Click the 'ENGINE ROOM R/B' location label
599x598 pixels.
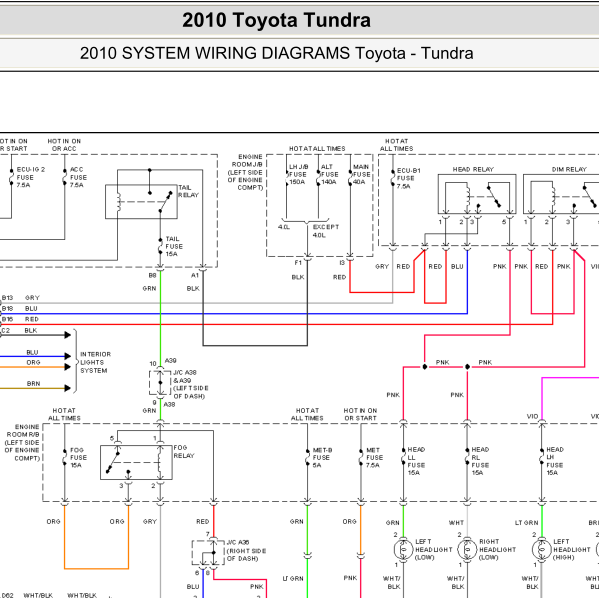pos(23,442)
